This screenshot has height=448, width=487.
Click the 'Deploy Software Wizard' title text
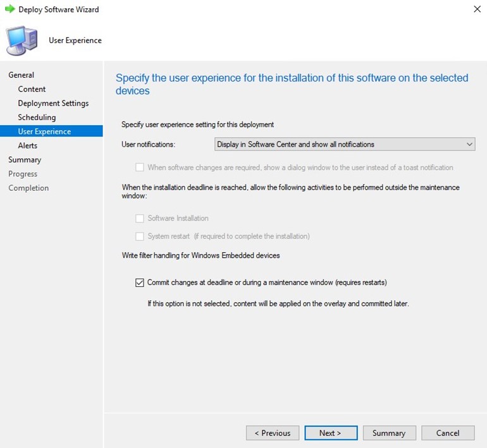coord(59,9)
